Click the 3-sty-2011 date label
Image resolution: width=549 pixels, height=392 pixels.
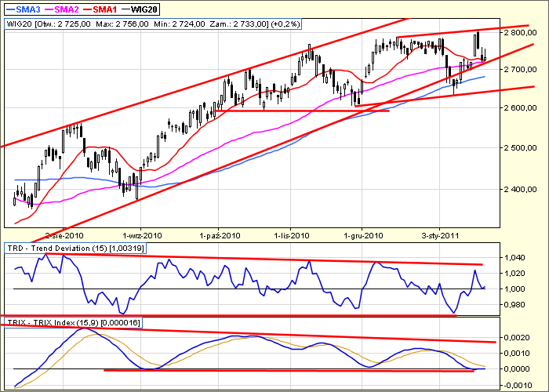tap(440, 235)
